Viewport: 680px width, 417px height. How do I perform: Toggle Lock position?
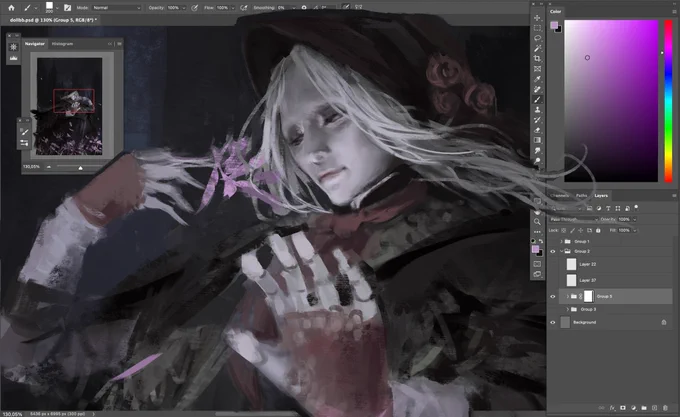pos(581,231)
